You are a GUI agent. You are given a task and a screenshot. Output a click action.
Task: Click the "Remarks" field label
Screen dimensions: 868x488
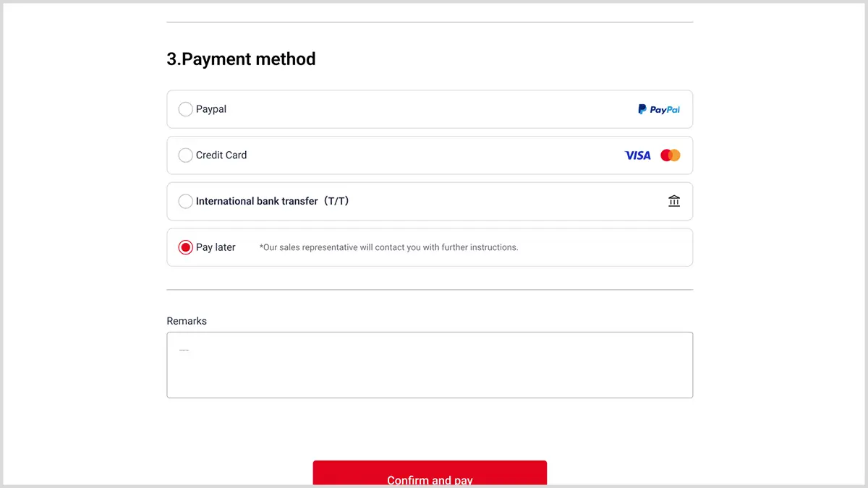187,321
